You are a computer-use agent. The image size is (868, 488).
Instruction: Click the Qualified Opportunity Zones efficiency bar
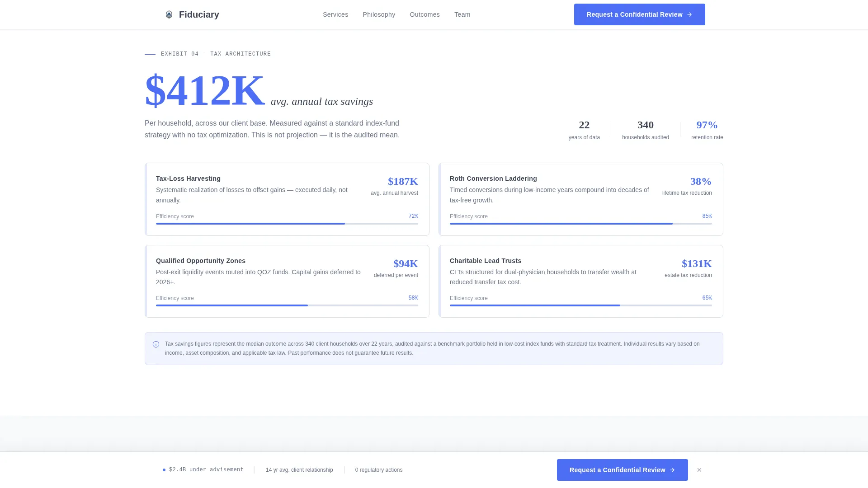[x=287, y=305]
